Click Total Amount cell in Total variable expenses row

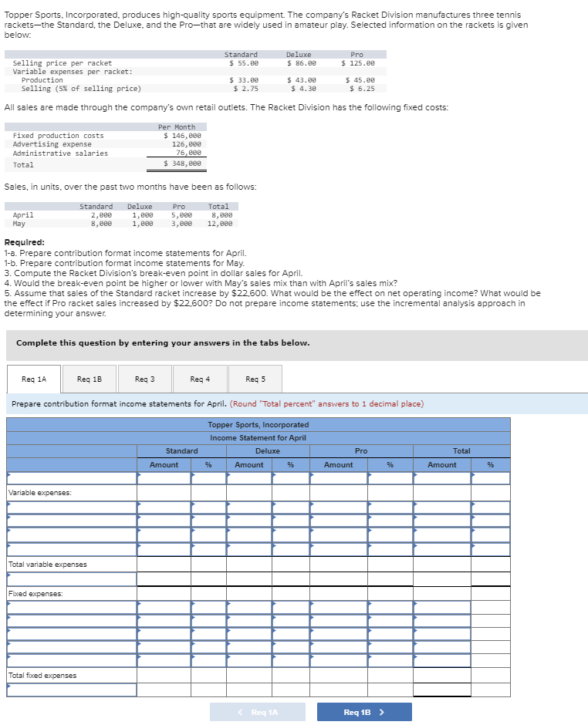point(442,564)
